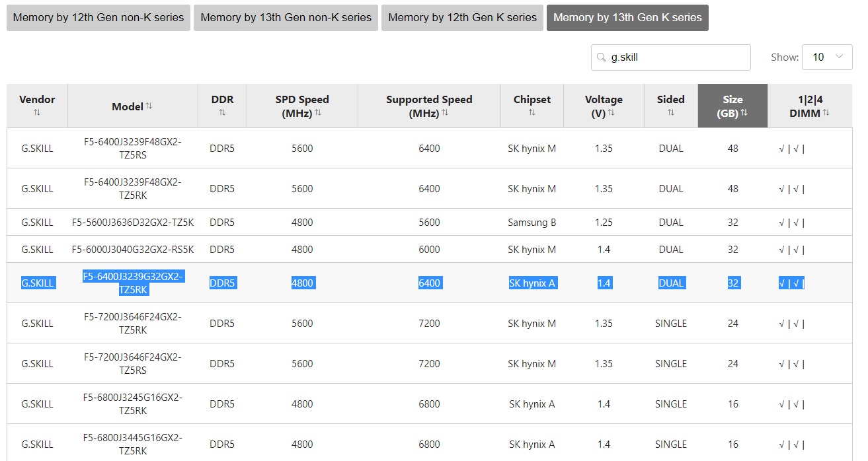Sort table using Model column sort icon
The image size is (868, 461).
(149, 106)
